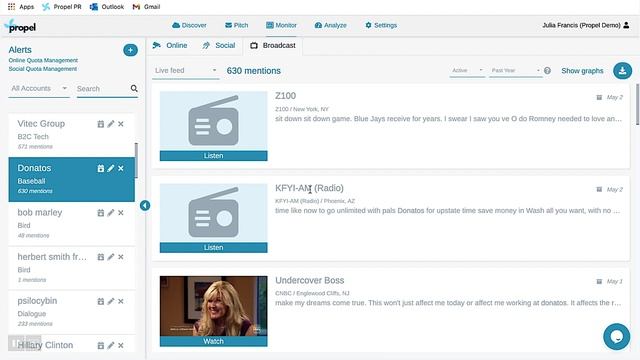The width and height of the screenshot is (640, 360).
Task: Open the Settings menu
Action: [x=381, y=25]
